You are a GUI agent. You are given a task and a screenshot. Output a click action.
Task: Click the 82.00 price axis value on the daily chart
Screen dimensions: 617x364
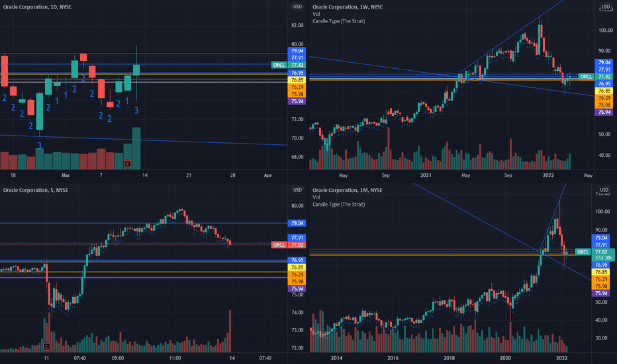[x=297, y=25]
